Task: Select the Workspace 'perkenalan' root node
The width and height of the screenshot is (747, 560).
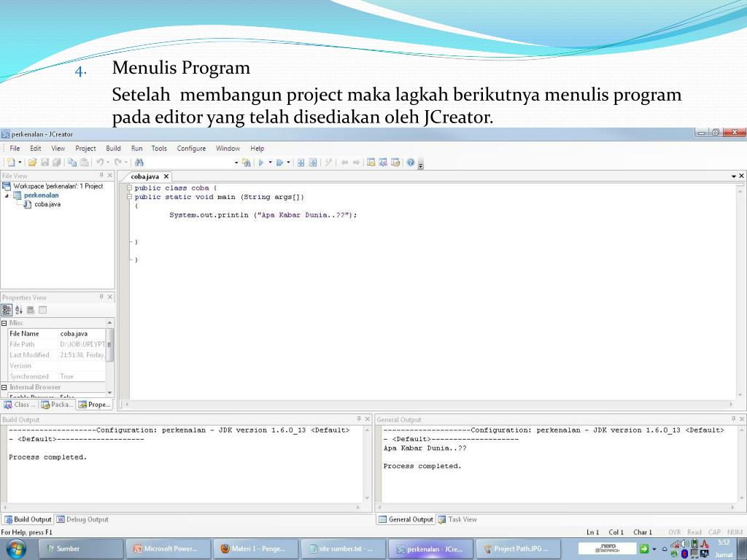Action: (x=58, y=186)
